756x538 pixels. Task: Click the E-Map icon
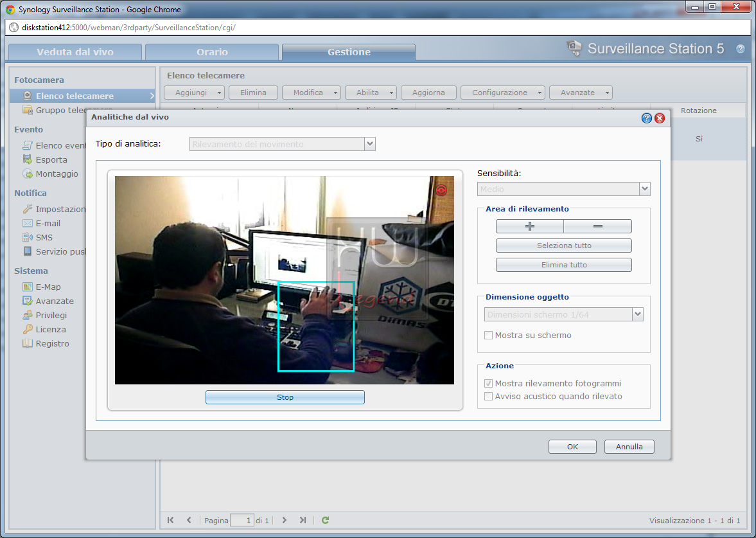pyautogui.click(x=28, y=287)
